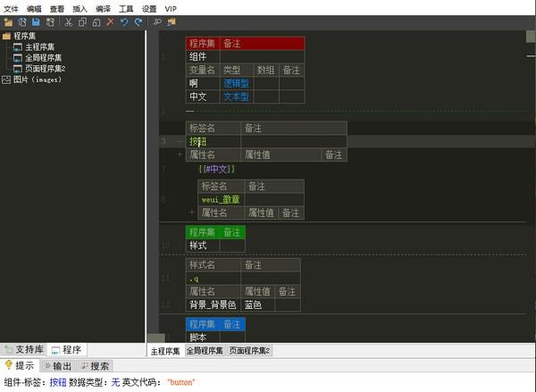Click the scissors cut icon

(69, 22)
